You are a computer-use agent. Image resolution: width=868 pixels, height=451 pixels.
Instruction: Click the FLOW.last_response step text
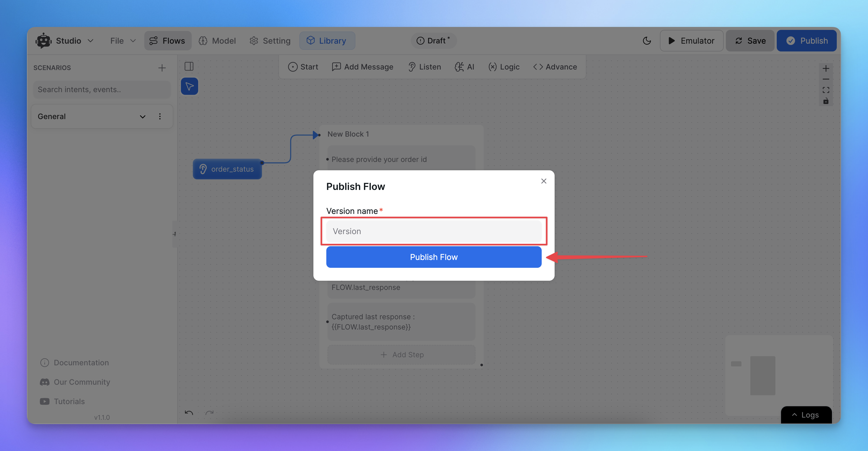[x=366, y=287]
